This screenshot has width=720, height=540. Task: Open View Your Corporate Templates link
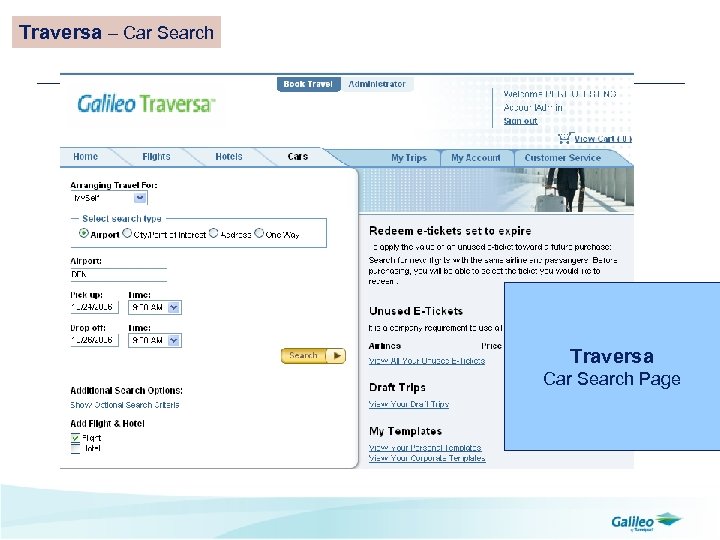pyautogui.click(x=427, y=458)
